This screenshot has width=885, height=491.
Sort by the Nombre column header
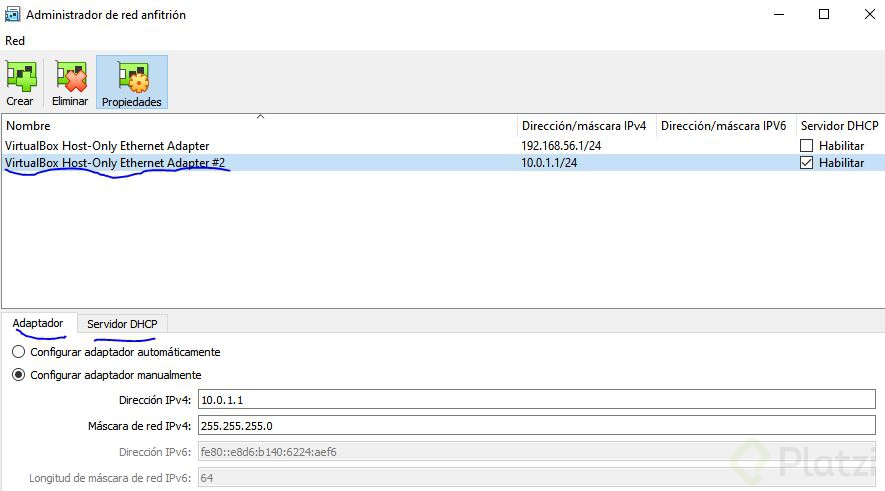(x=259, y=126)
